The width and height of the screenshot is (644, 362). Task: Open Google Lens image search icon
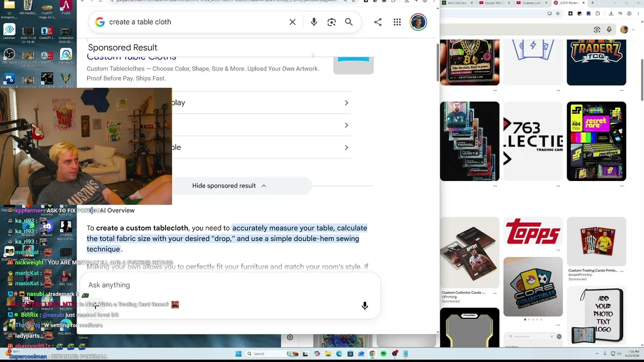(x=332, y=22)
